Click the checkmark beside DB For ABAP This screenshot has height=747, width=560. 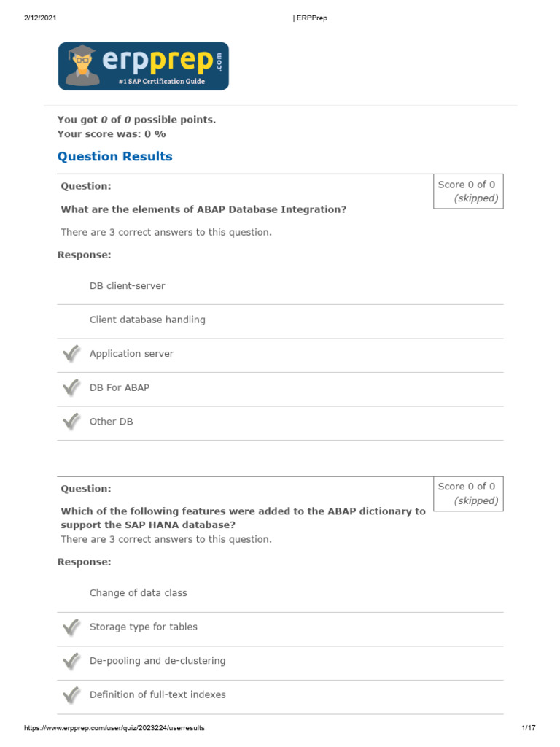click(71, 387)
